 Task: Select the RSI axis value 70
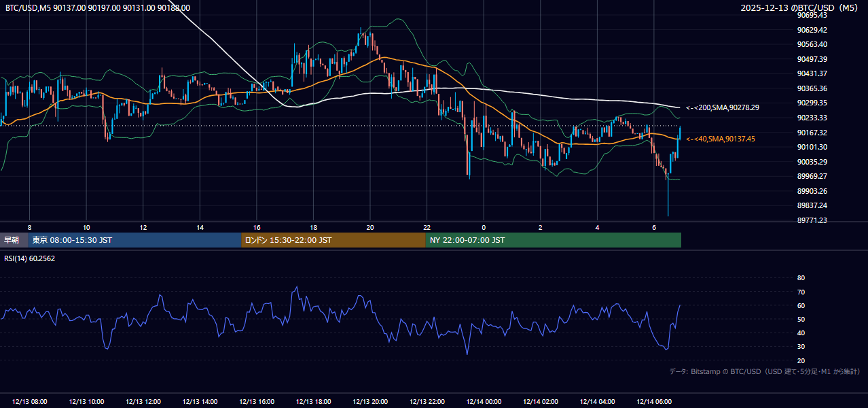click(x=801, y=292)
